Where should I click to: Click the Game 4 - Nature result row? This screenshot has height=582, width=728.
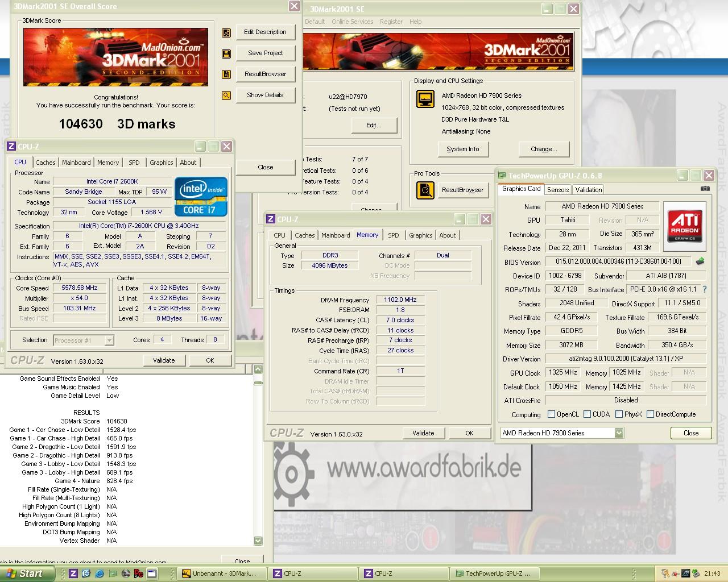93,481
